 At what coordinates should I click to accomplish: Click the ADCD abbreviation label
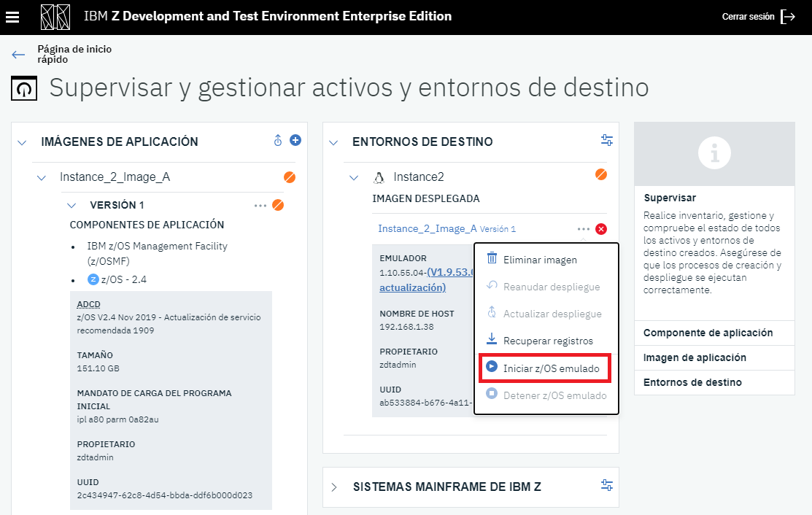click(88, 304)
